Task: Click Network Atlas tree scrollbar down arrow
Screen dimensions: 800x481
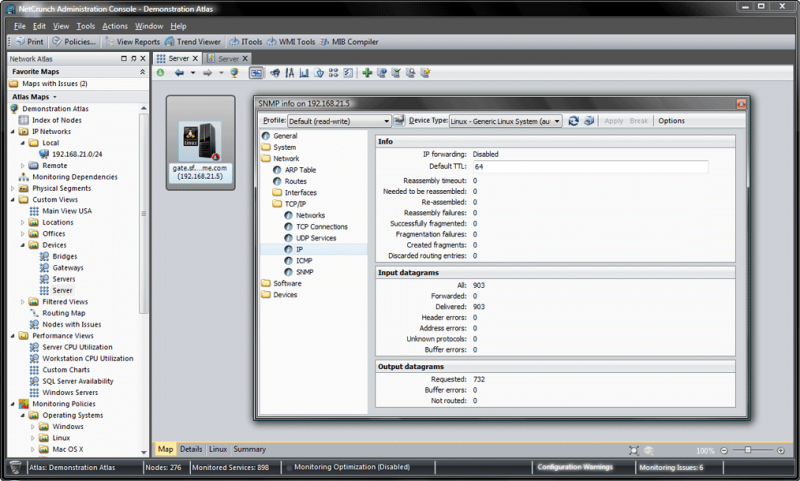Action: 143,452
